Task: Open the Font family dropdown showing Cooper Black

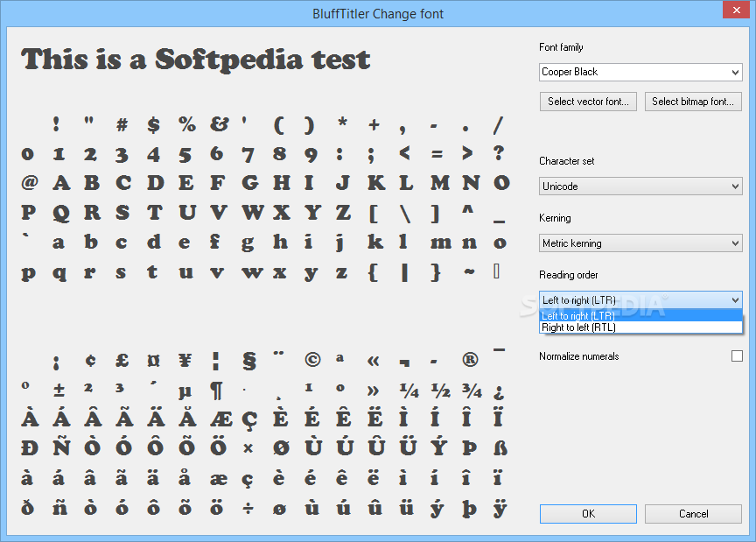Action: click(640, 72)
